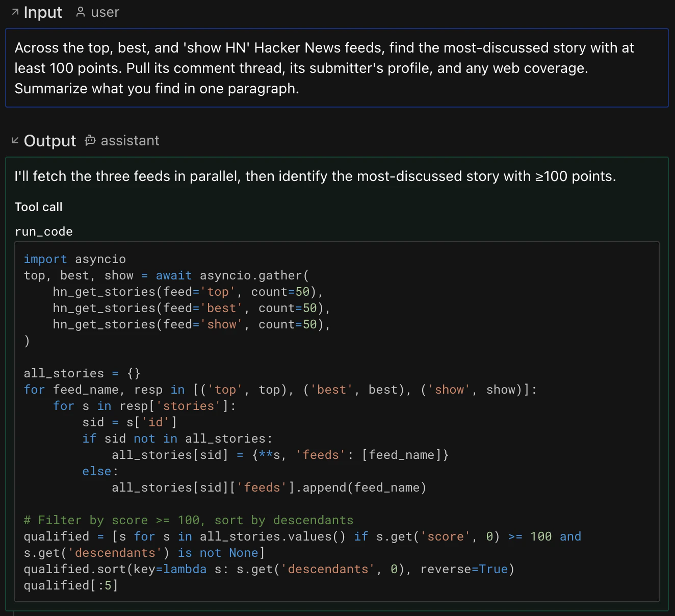Image resolution: width=675 pixels, height=616 pixels.
Task: Click the qualified.sort lambda line
Action: coord(269,569)
